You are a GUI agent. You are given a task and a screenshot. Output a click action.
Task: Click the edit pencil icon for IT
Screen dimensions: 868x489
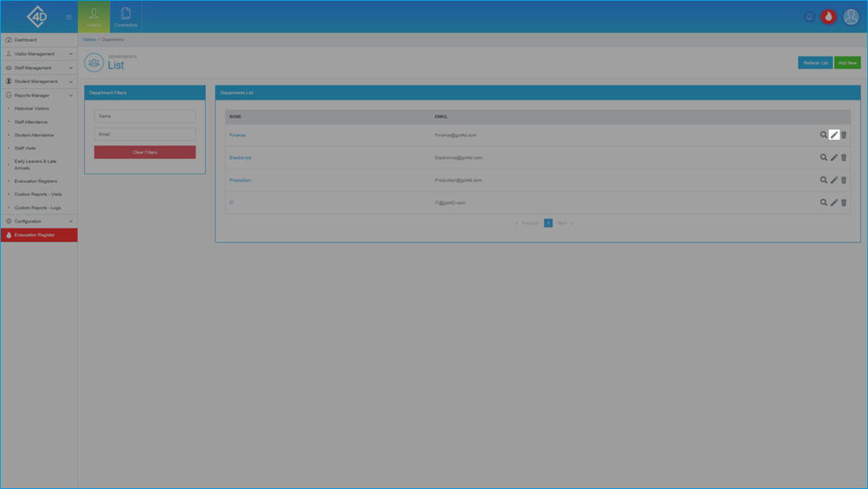833,203
